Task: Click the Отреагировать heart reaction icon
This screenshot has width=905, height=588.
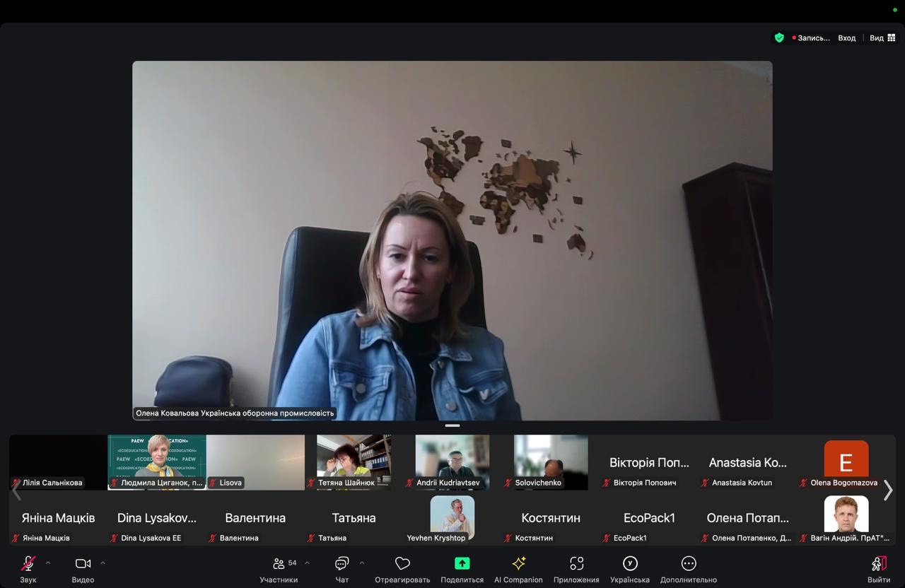Action: pos(402,564)
